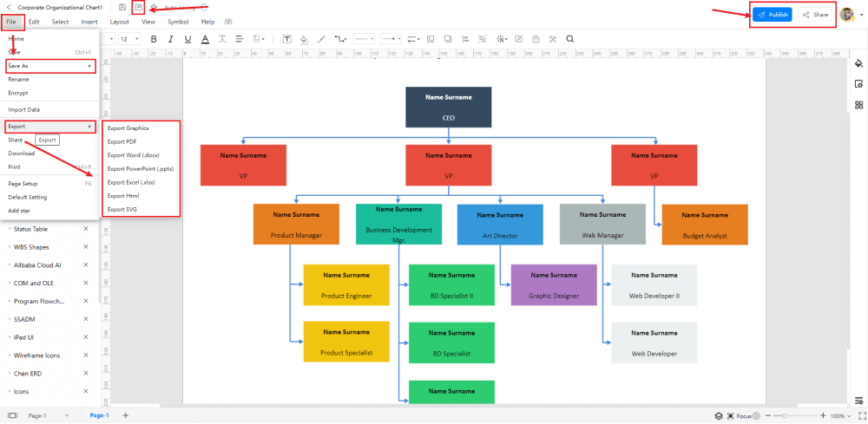The width and height of the screenshot is (868, 424).
Task: Open the page settings icon in right sidebar
Action: tap(858, 84)
